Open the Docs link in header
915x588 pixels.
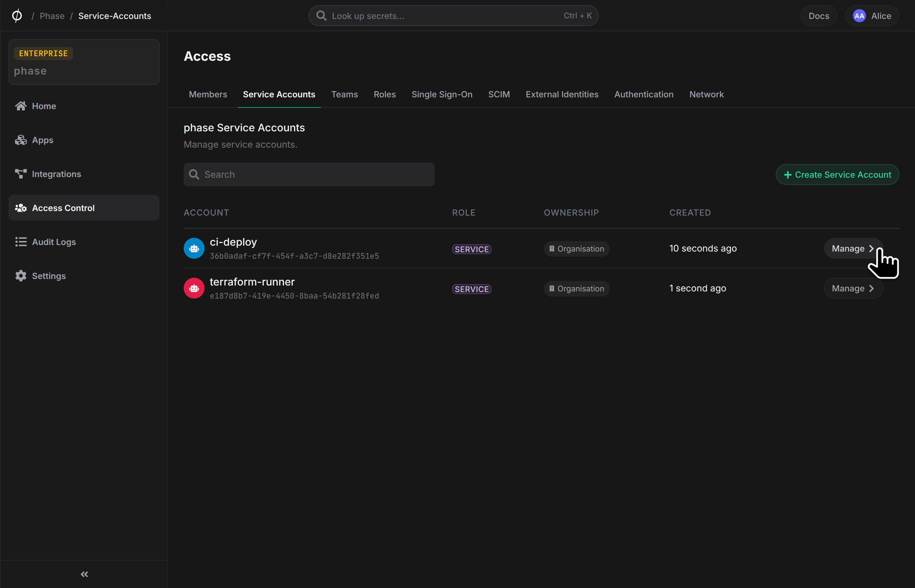click(818, 16)
